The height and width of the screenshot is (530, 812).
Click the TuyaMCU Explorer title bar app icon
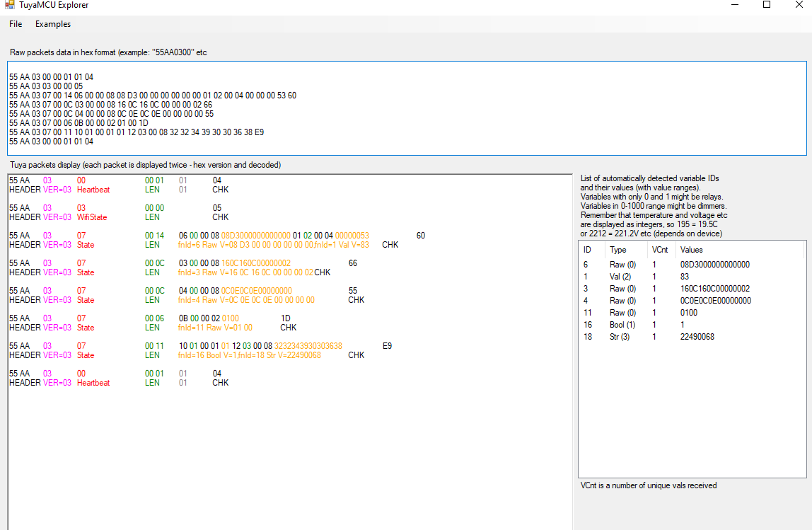9,5
